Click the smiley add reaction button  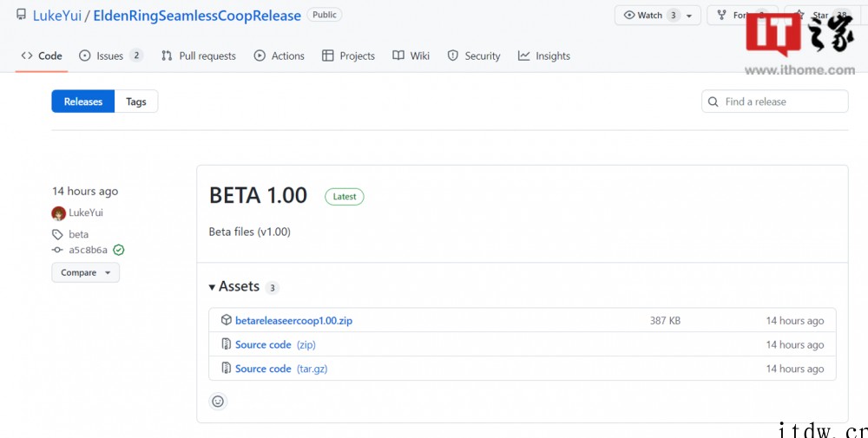pyautogui.click(x=218, y=402)
